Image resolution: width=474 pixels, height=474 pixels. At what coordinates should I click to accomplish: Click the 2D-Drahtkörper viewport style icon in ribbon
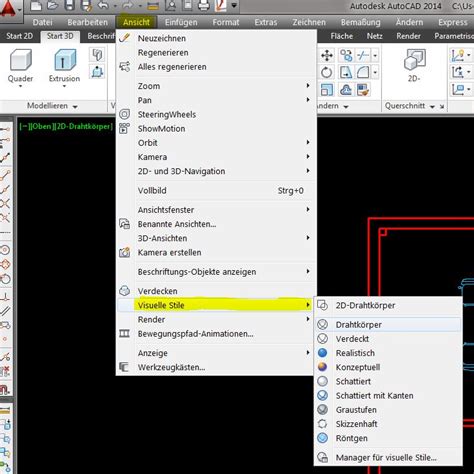[x=414, y=59]
